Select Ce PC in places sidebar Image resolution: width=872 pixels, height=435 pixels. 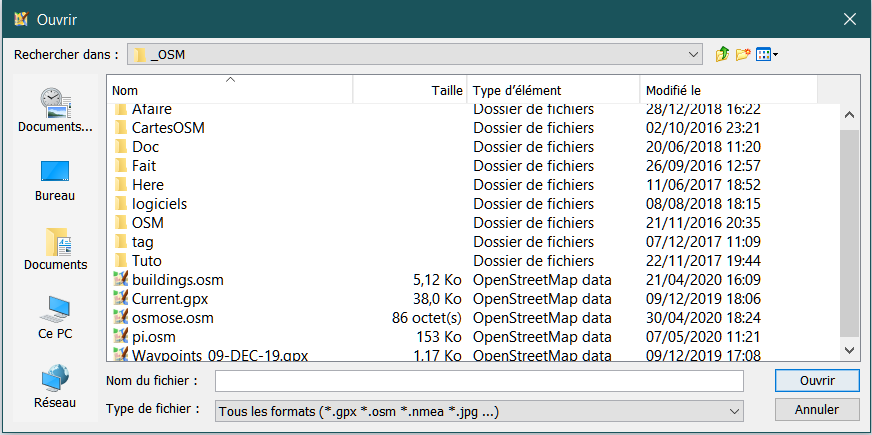pyautogui.click(x=55, y=317)
